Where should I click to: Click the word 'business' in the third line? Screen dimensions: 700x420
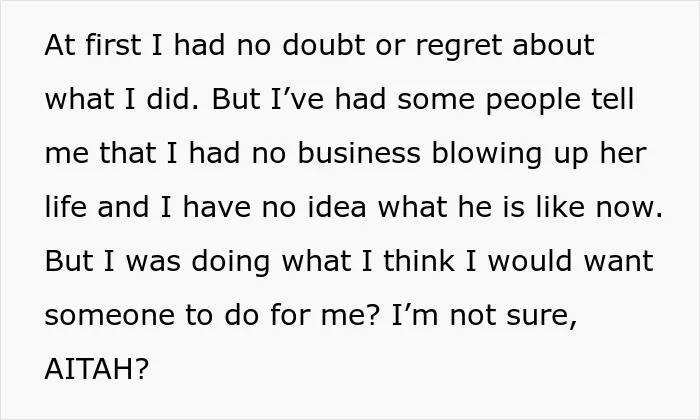(x=359, y=153)
